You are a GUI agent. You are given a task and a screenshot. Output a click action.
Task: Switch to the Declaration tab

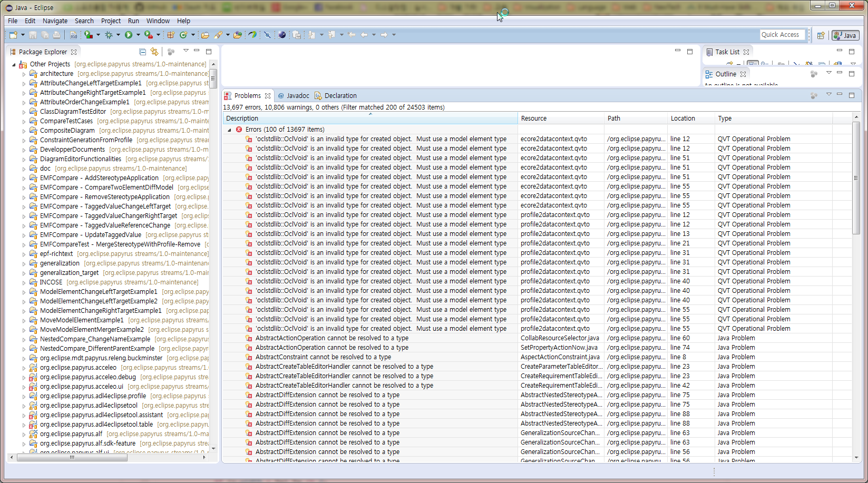pyautogui.click(x=336, y=96)
